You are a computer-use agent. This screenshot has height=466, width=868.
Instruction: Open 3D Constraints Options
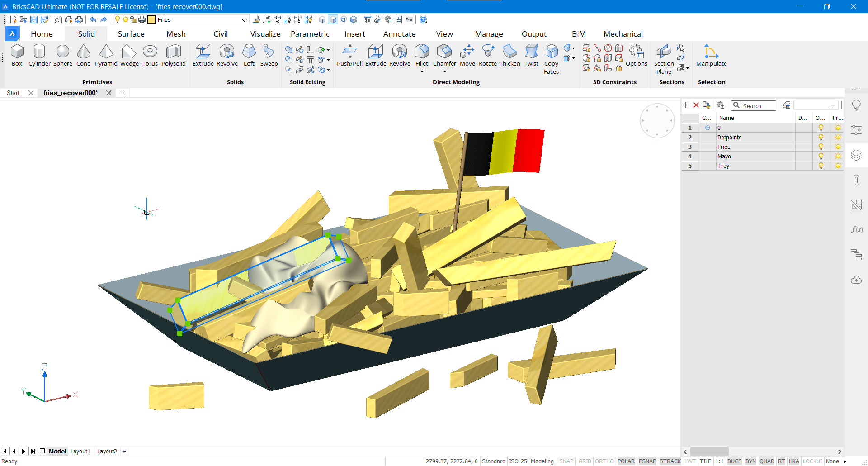637,56
